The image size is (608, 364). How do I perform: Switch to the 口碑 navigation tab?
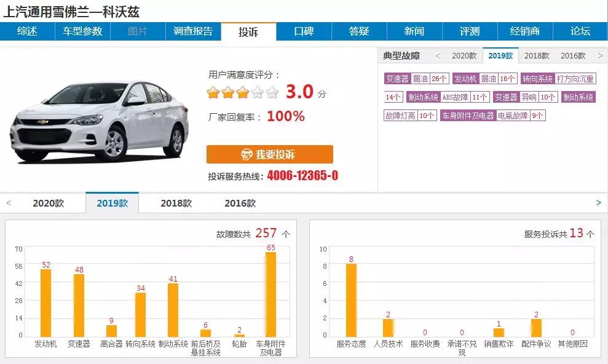304,31
